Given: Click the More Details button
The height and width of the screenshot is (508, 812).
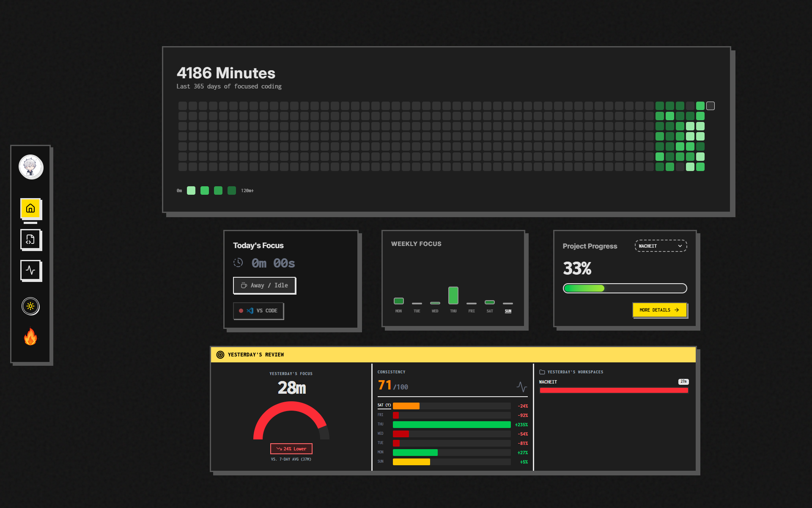Looking at the screenshot, I should [659, 310].
